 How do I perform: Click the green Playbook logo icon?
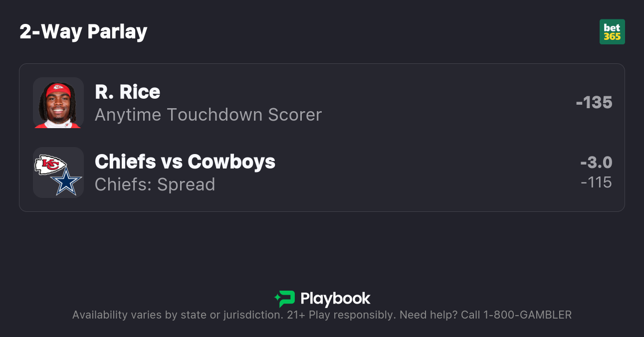coord(285,299)
